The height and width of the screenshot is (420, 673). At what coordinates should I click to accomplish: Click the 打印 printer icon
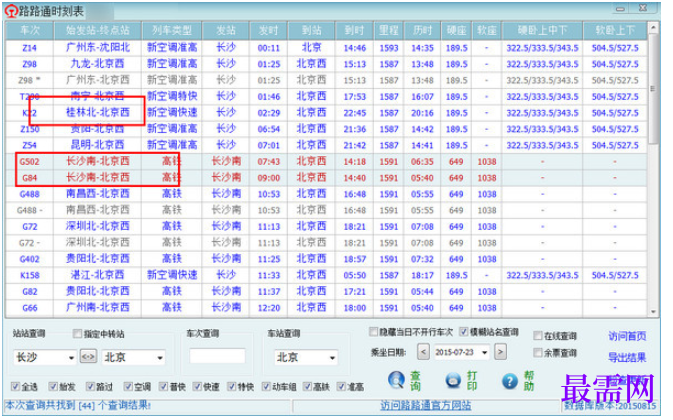click(x=453, y=380)
